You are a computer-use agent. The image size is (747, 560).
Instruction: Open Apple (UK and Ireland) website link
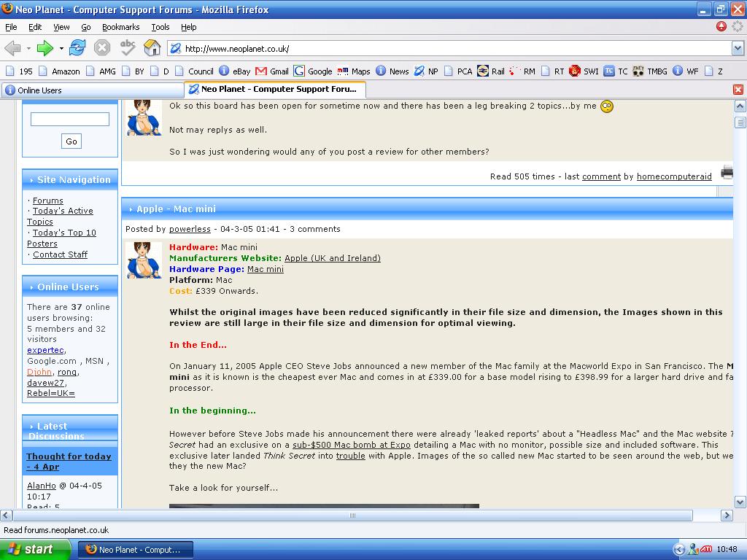pos(333,258)
